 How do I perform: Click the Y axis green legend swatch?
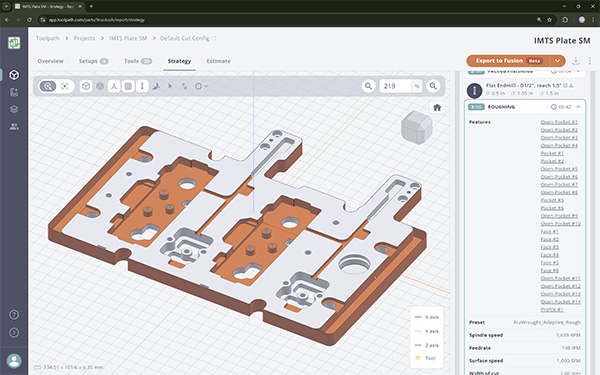click(418, 331)
